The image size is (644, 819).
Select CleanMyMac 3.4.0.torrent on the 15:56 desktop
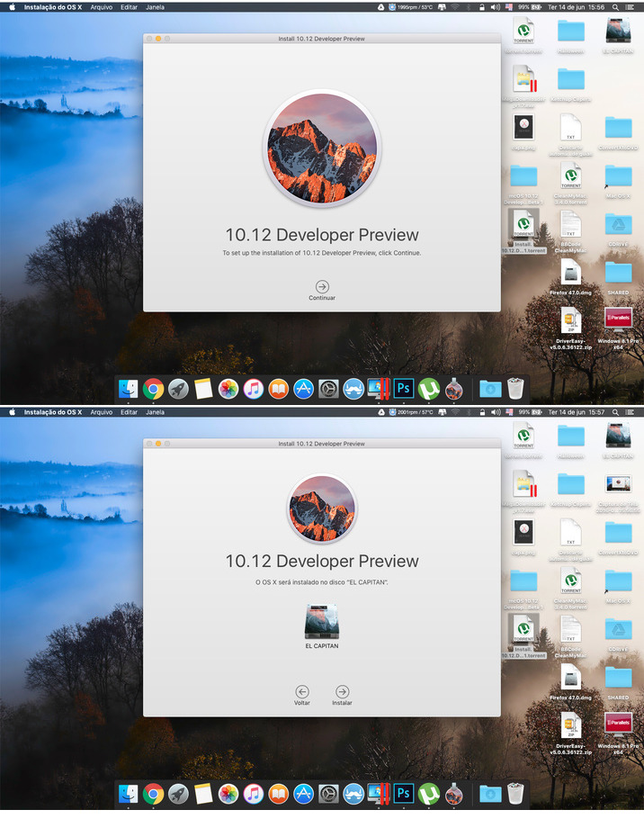click(571, 175)
